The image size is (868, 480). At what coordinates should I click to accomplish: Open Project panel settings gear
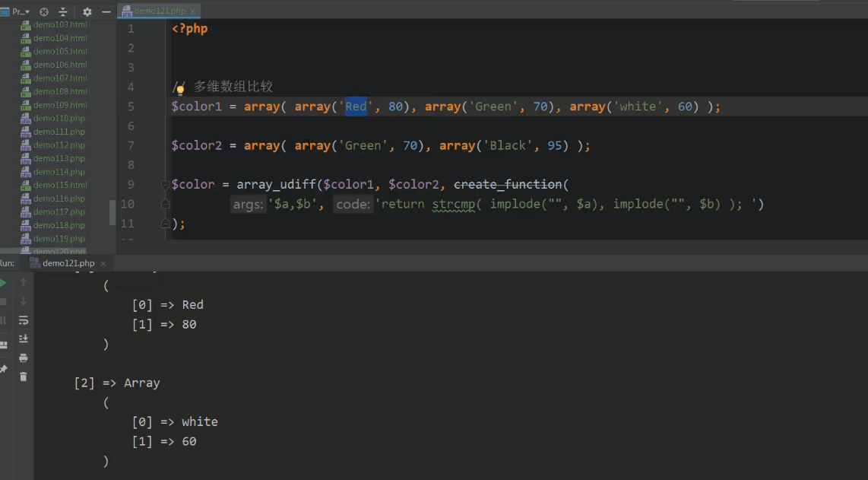click(x=87, y=12)
